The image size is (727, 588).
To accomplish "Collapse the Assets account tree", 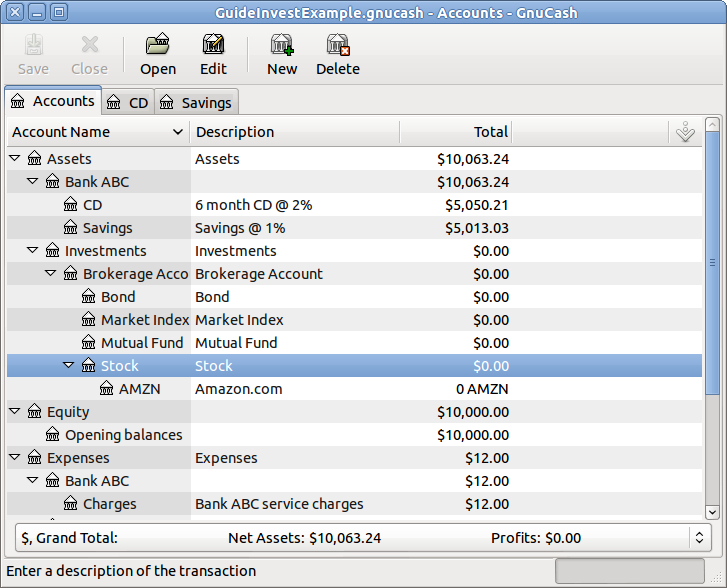I will (15, 159).
